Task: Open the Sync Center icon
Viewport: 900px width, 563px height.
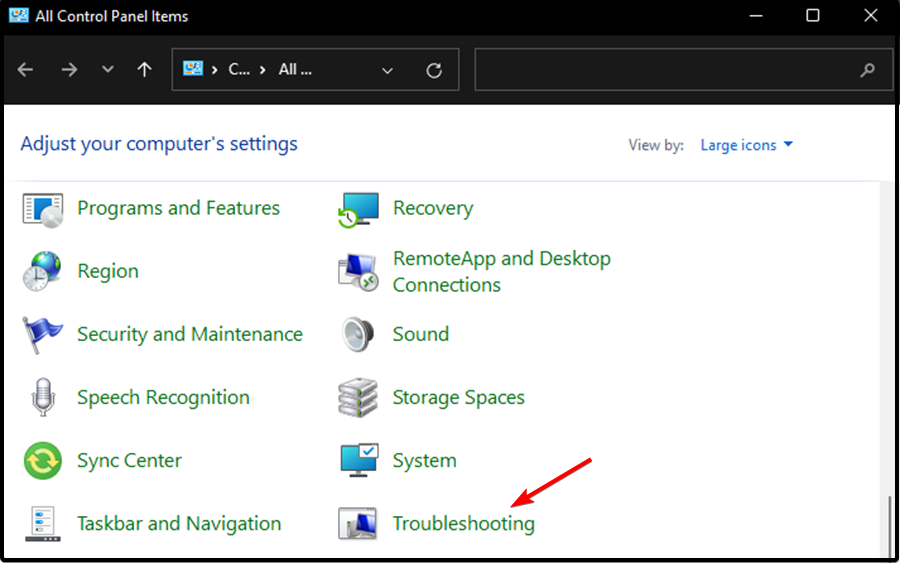Action: pos(43,461)
